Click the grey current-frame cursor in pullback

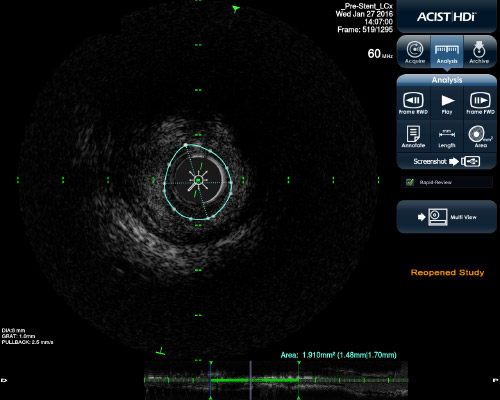pyautogui.click(x=251, y=380)
